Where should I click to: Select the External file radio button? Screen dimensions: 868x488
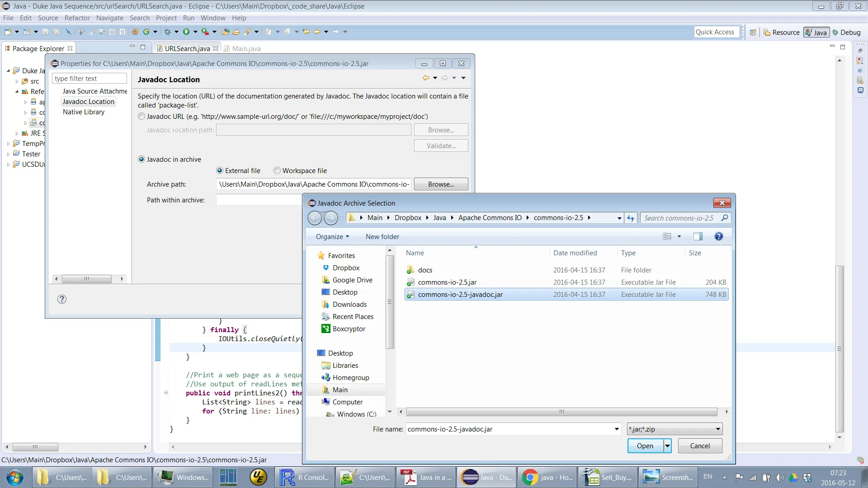[x=220, y=170]
